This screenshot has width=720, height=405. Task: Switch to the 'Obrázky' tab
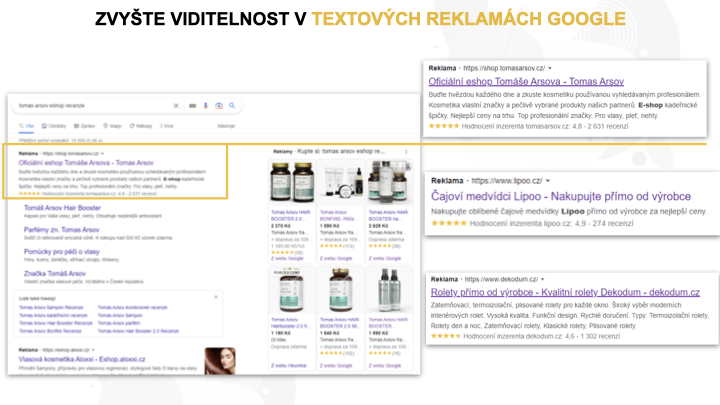[54, 126]
